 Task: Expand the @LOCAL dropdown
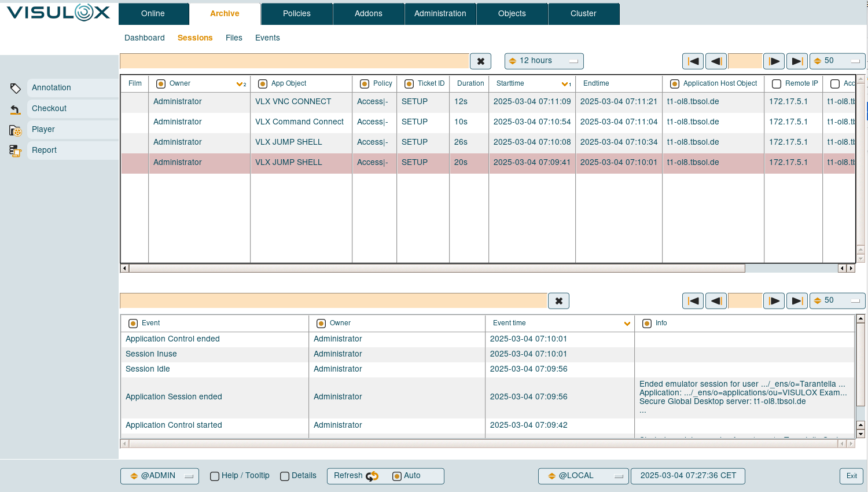point(583,476)
